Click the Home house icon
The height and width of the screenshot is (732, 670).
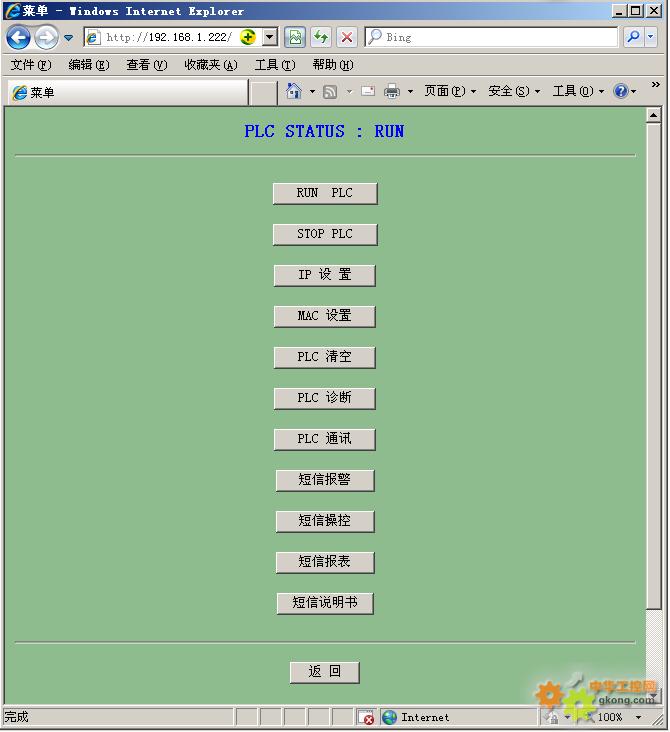pos(294,91)
